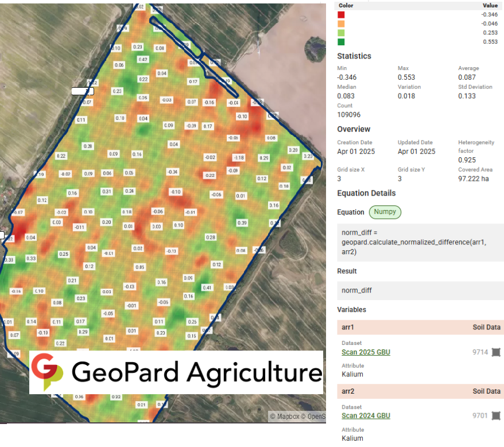Click the GeoPard Agriculture logo icon

pyautogui.click(x=47, y=372)
